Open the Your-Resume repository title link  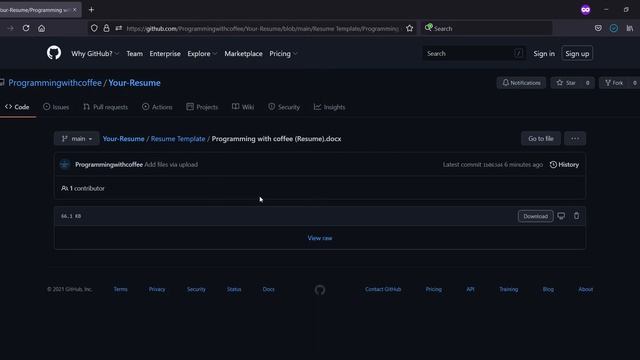(134, 83)
